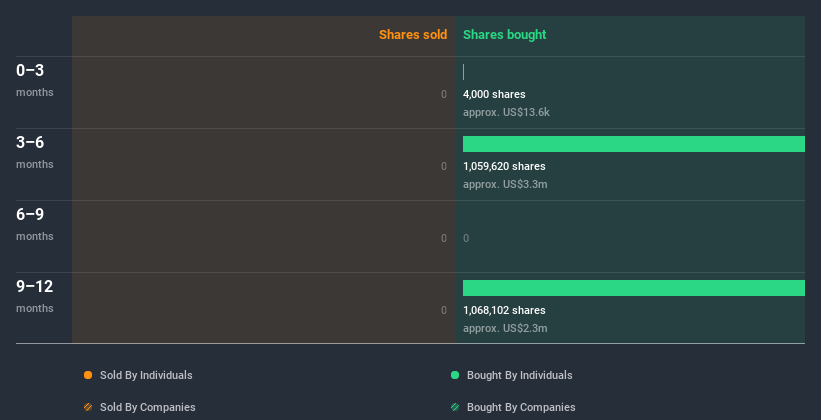
Task: Click the 1,059,620 shares value
Action: point(504,166)
